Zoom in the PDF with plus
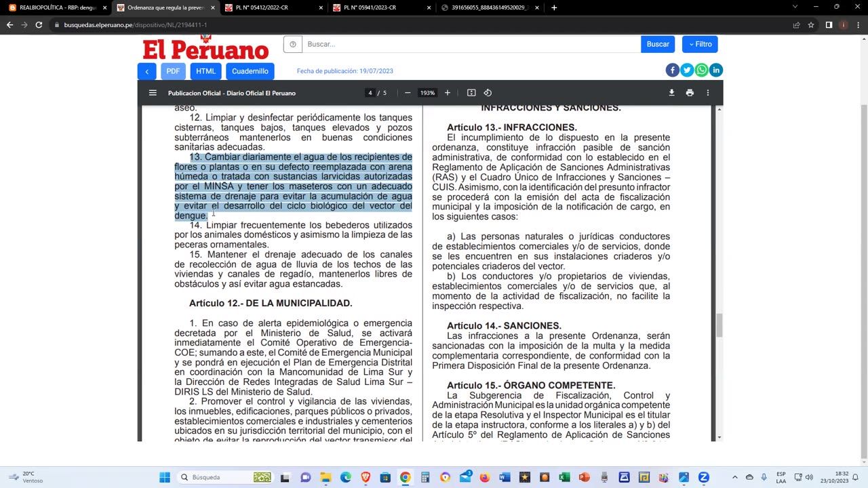The image size is (868, 488). pos(447,93)
